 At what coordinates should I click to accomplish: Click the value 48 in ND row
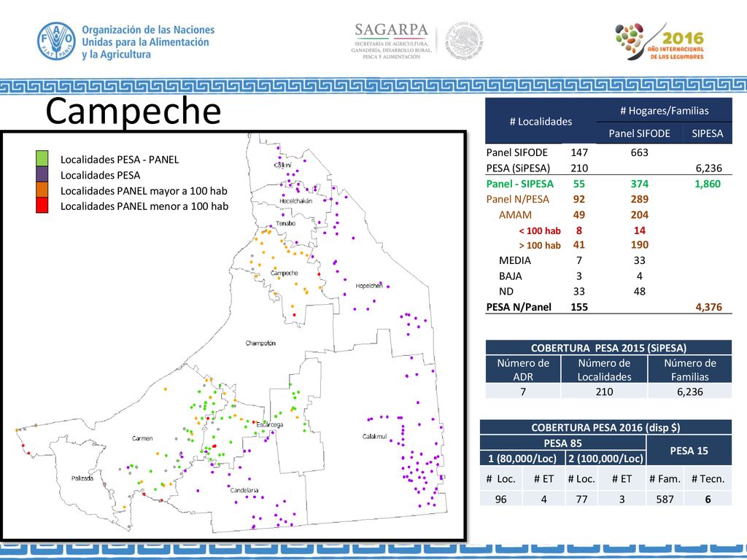pos(639,292)
